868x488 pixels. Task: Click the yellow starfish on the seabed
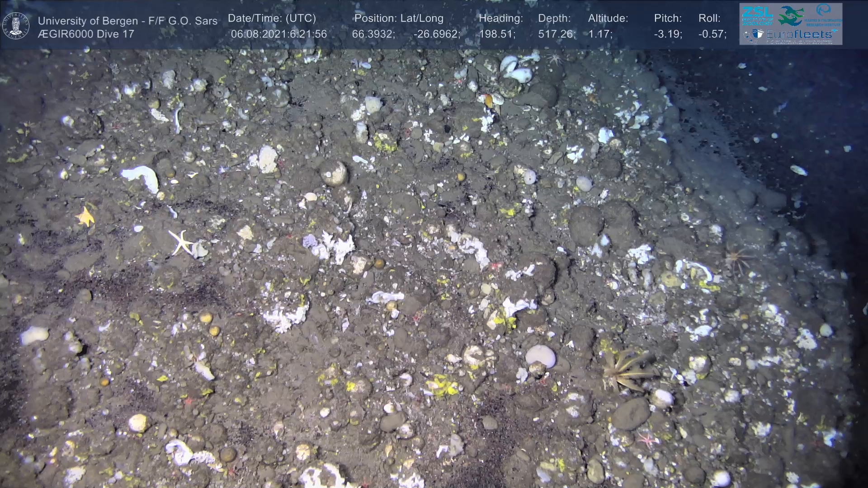[x=85, y=216]
